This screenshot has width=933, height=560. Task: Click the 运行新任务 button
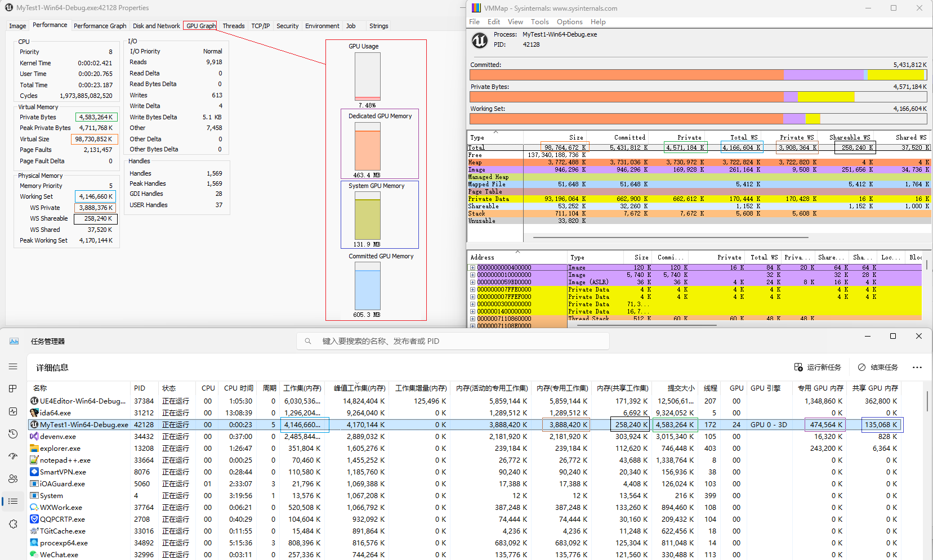coord(818,368)
